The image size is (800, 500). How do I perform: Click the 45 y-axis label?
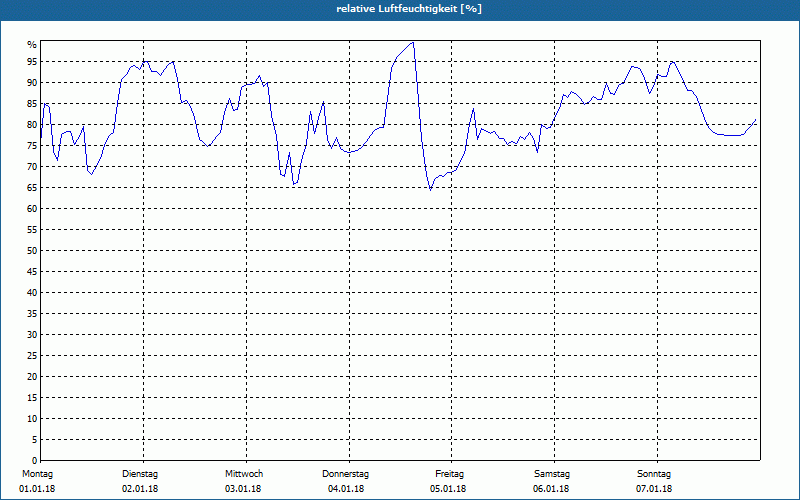[32, 271]
